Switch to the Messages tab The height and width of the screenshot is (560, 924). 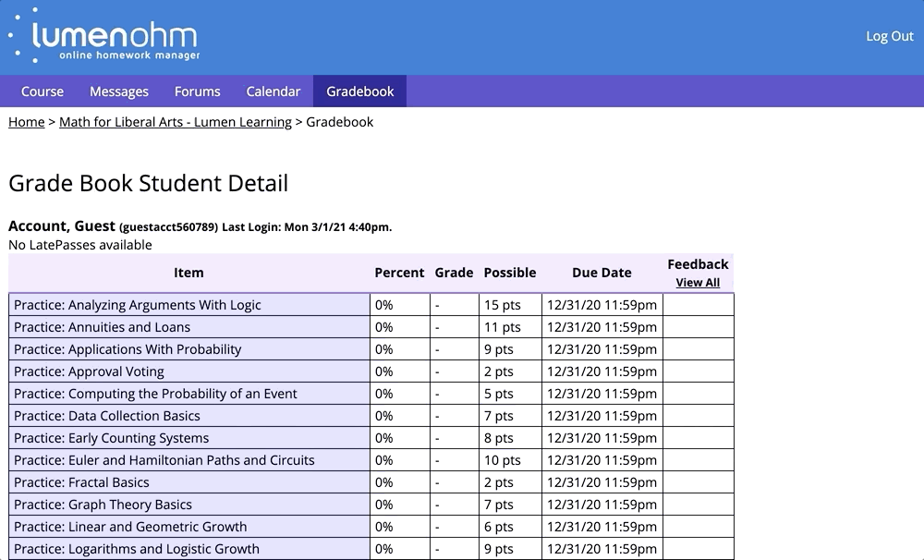[x=119, y=91]
